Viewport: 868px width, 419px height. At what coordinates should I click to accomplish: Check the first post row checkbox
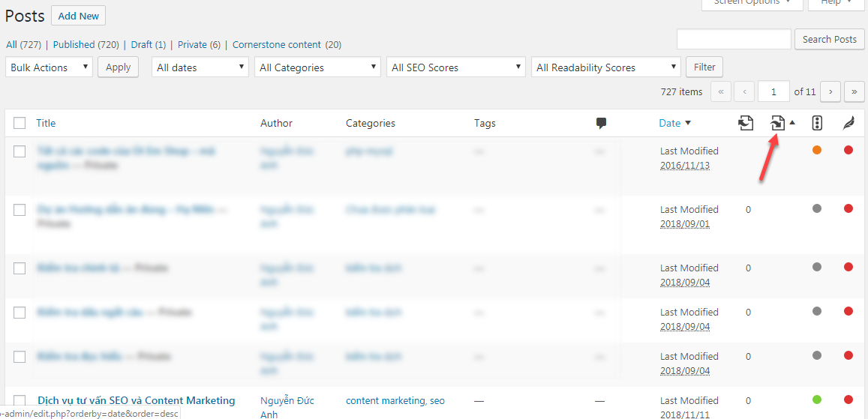pyautogui.click(x=20, y=151)
